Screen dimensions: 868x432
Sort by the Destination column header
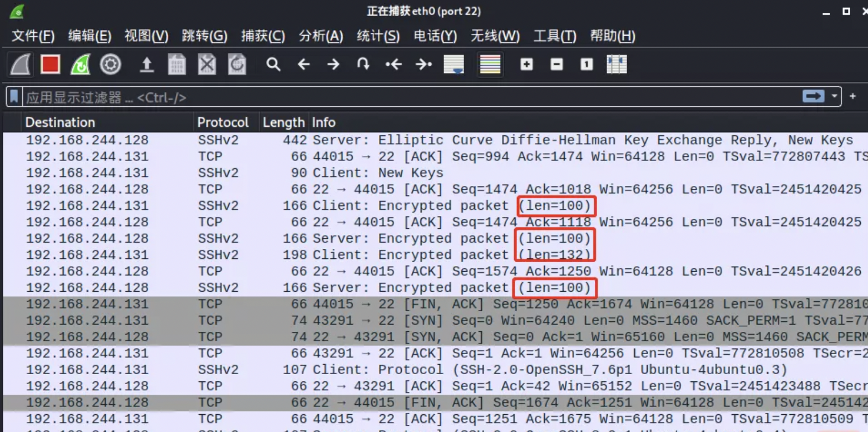(107, 122)
